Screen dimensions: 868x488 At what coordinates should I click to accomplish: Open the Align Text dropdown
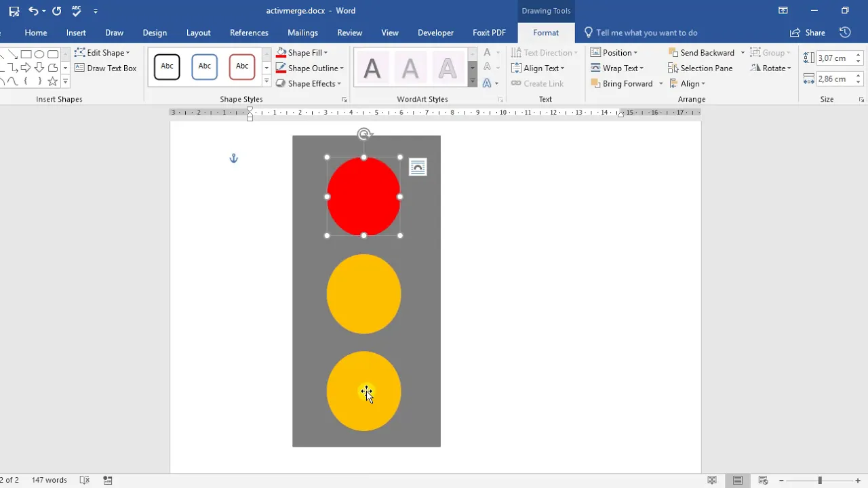pyautogui.click(x=538, y=68)
